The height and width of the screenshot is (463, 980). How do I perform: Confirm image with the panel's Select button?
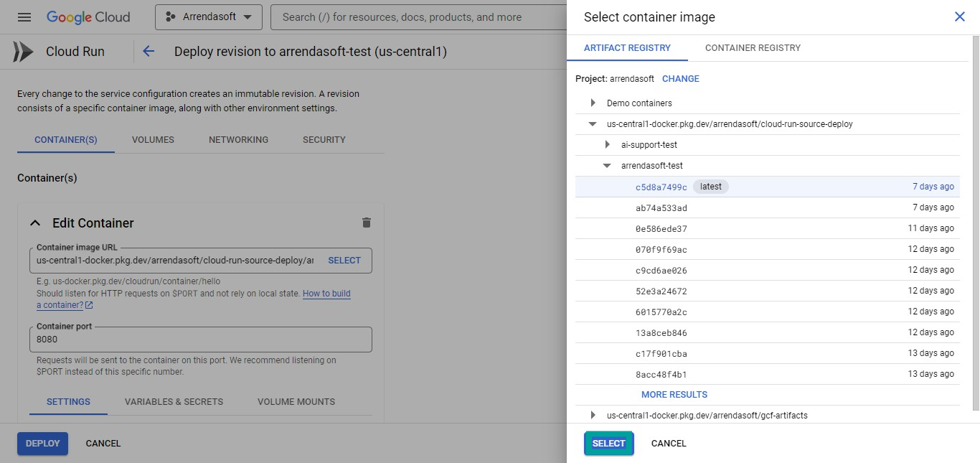tap(609, 444)
